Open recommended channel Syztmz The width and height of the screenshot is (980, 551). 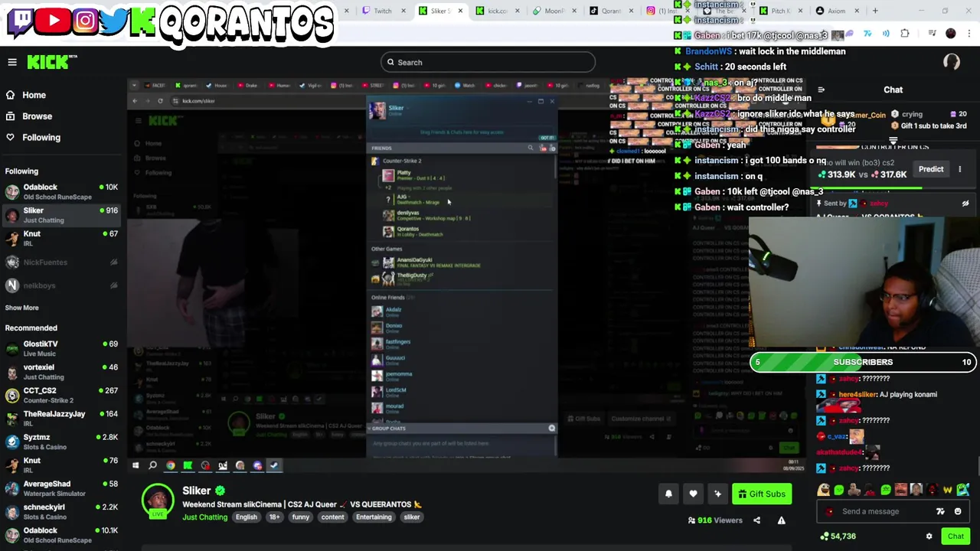coord(61,442)
